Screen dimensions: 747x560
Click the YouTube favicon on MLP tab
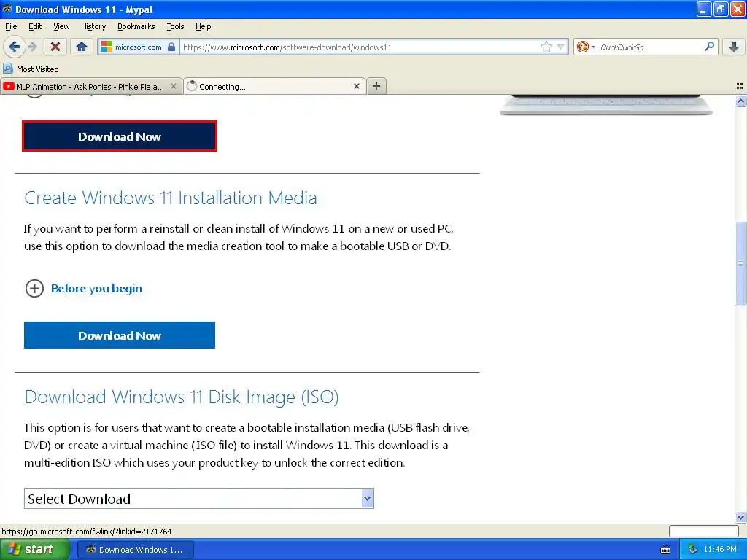[x=9, y=86]
